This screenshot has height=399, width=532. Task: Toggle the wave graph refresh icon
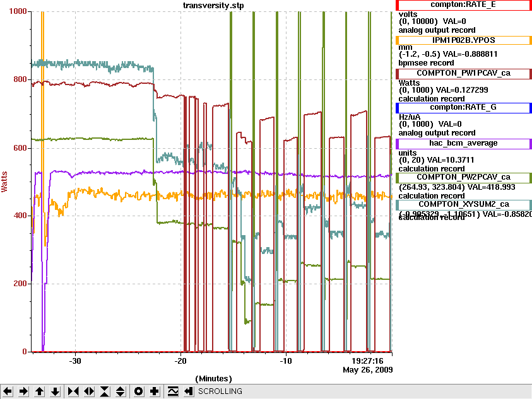pyautogui.click(x=173, y=391)
